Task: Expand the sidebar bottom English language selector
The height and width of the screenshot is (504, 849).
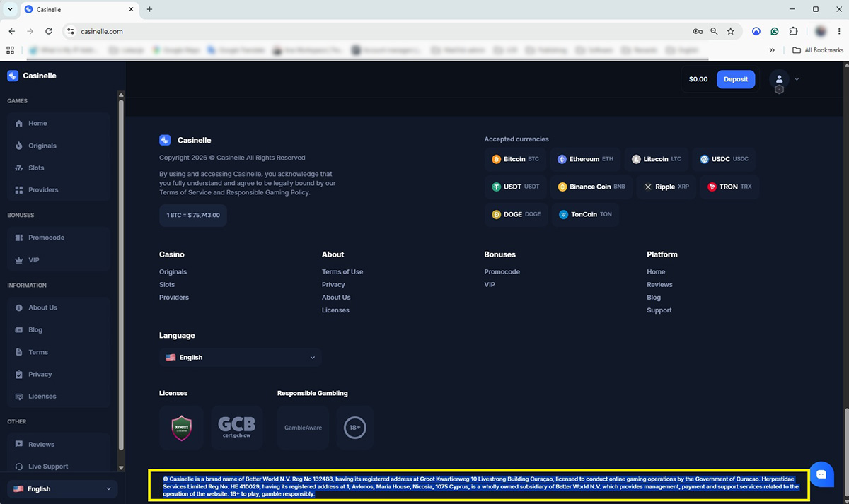Action: 62,488
